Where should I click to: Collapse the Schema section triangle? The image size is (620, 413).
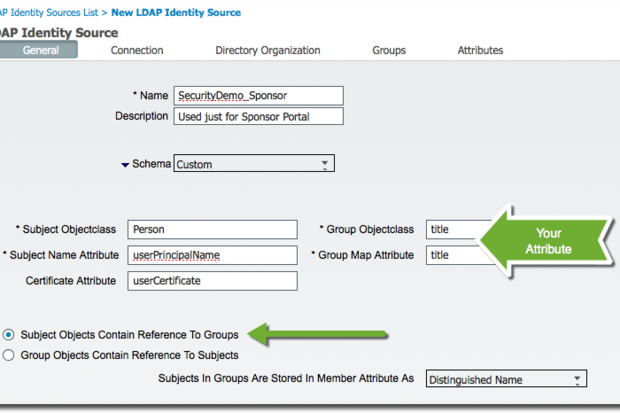pyautogui.click(x=125, y=164)
